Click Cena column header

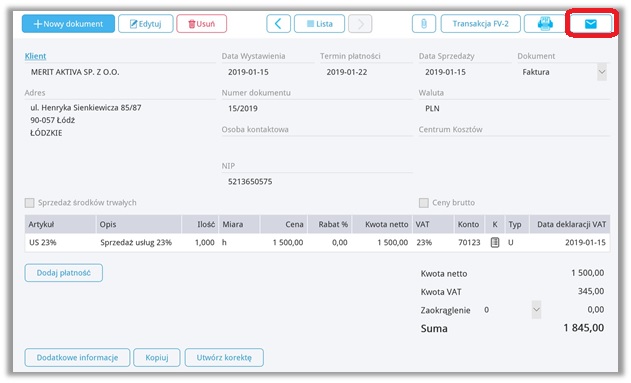pos(284,224)
